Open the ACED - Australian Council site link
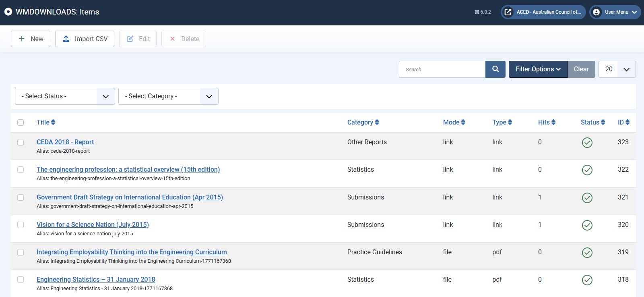The image size is (644, 297). click(543, 12)
